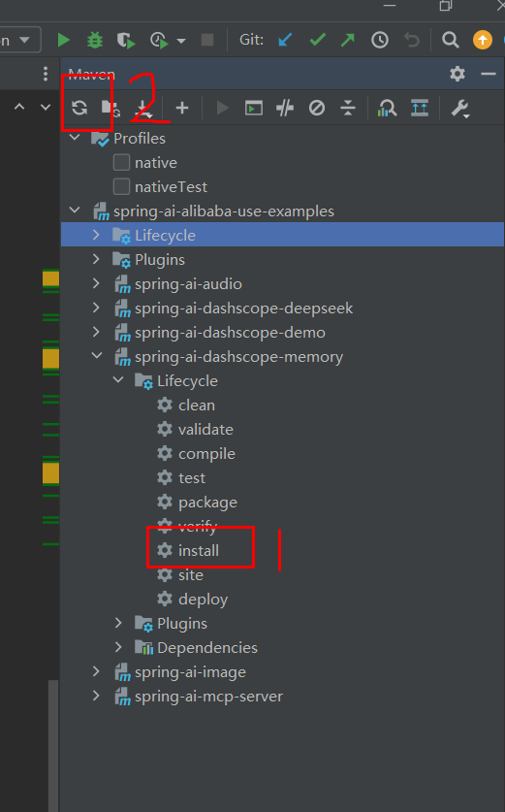505x812 pixels.
Task: Toggle Skip Tests mode icon
Action: pyautogui.click(x=317, y=108)
